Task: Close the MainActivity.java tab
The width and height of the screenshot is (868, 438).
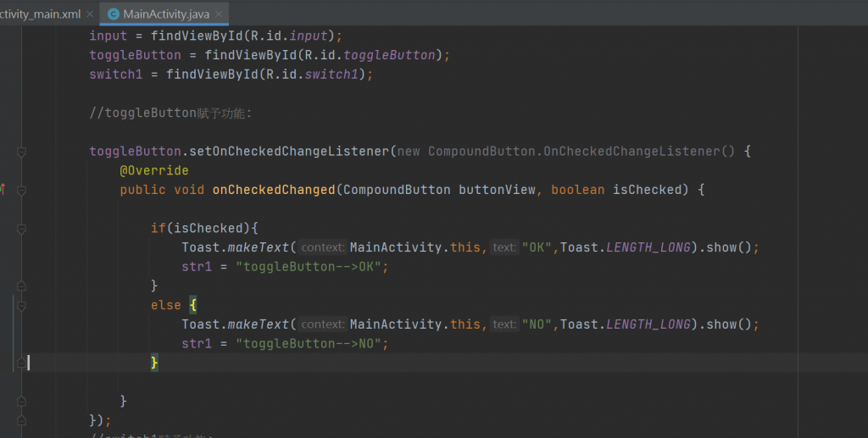Action: click(219, 14)
